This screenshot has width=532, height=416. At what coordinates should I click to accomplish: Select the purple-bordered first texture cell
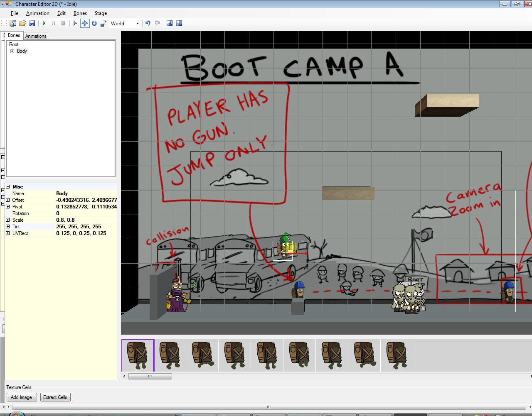click(x=138, y=355)
